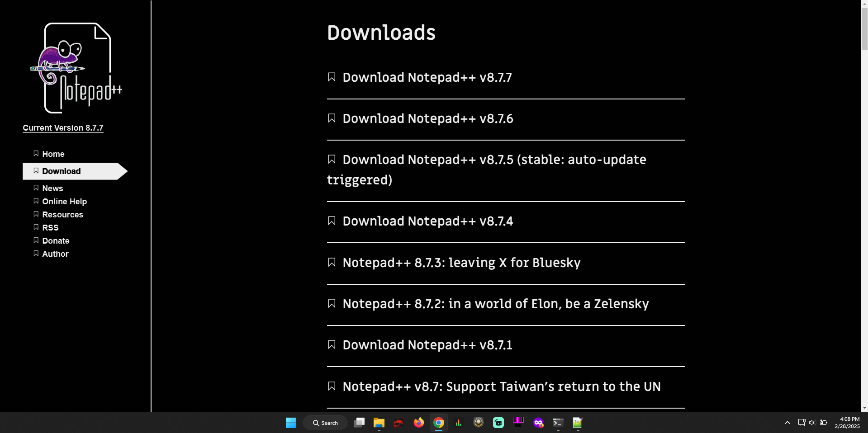Launch Firefox from the taskbar
Image resolution: width=868 pixels, height=433 pixels.
point(419,423)
